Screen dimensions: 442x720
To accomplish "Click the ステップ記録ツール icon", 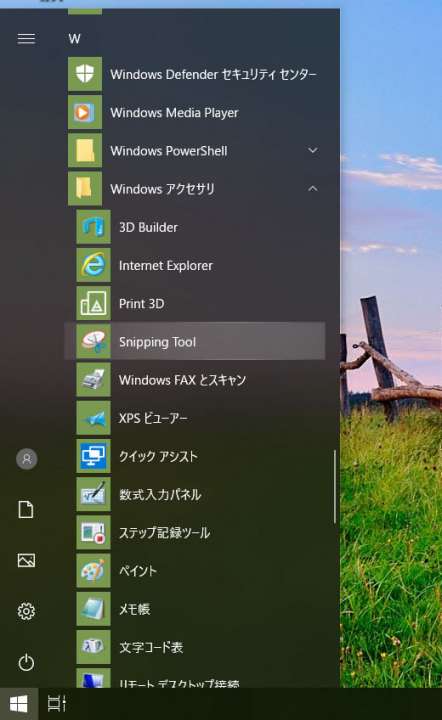I will (x=94, y=532).
